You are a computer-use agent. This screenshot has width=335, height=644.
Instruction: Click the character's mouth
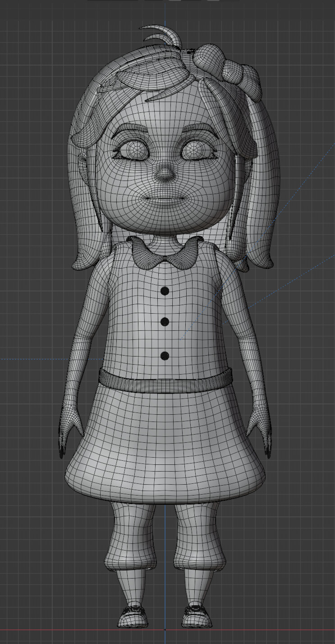pos(165,199)
